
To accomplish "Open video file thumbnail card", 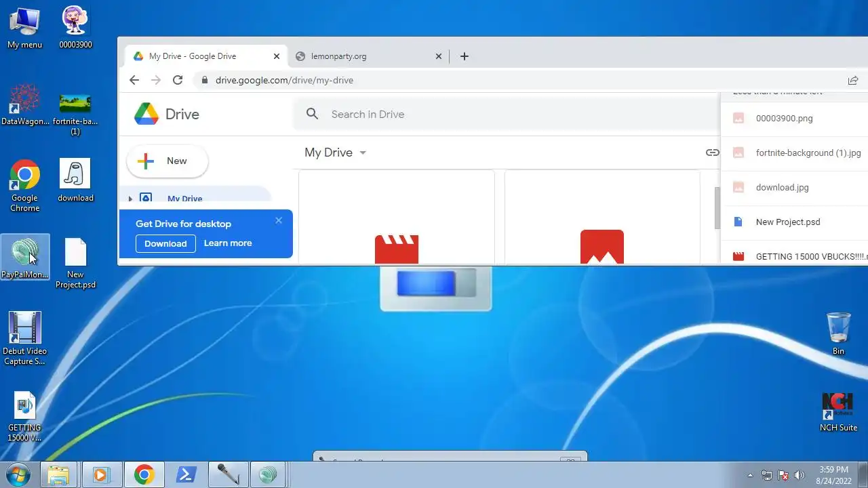I will click(397, 217).
